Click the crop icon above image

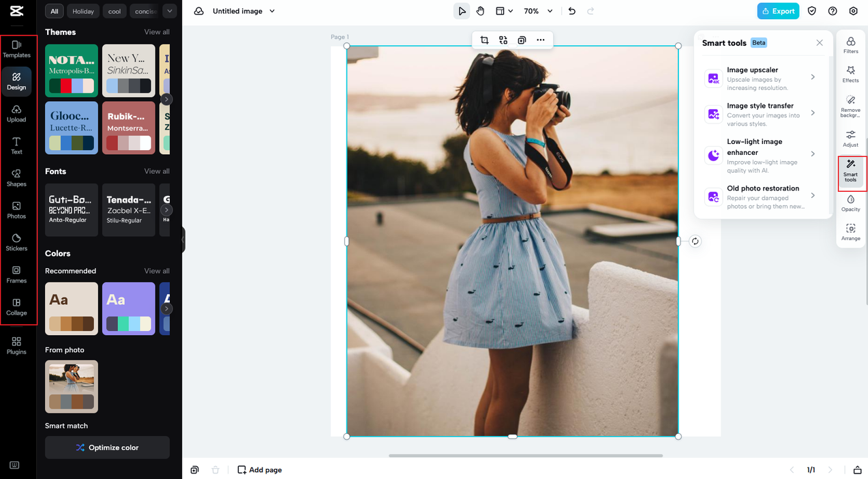click(484, 40)
